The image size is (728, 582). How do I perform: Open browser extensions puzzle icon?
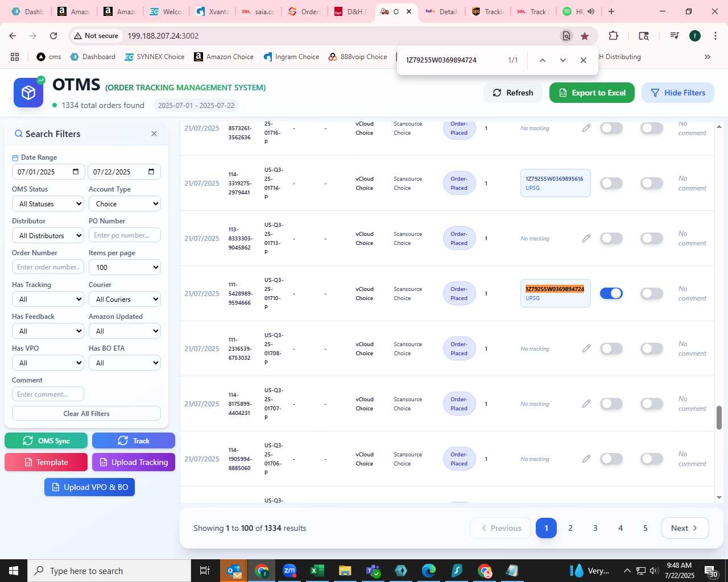coord(613,36)
